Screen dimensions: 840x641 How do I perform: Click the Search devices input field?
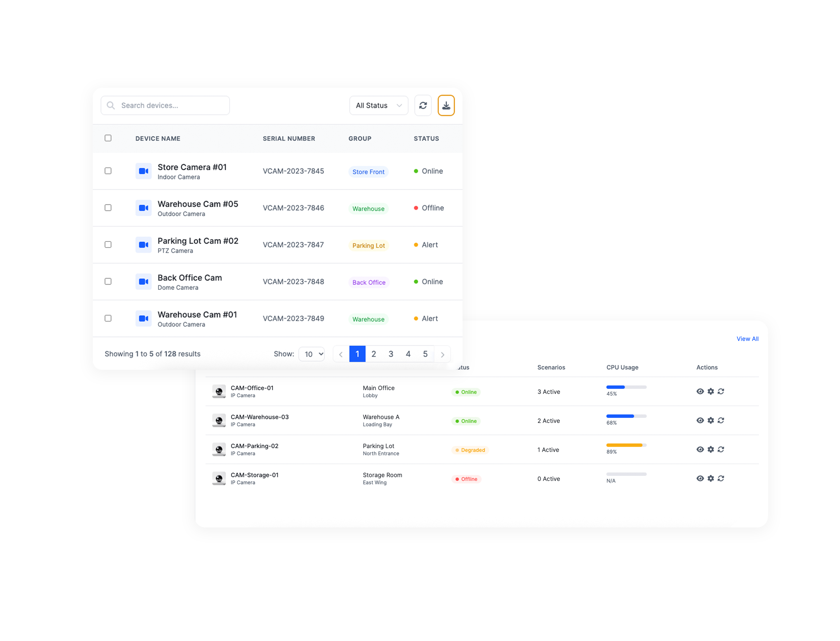[165, 105]
